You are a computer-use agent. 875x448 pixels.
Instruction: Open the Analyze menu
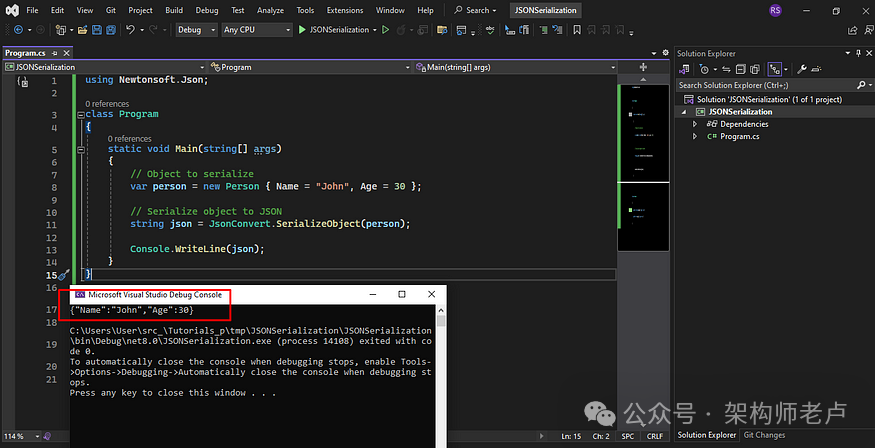(270, 10)
